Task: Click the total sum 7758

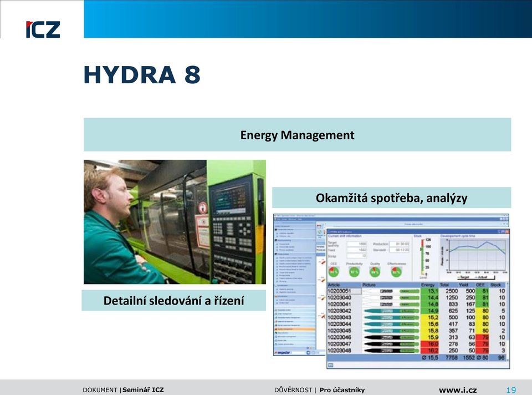Action: pos(452,358)
